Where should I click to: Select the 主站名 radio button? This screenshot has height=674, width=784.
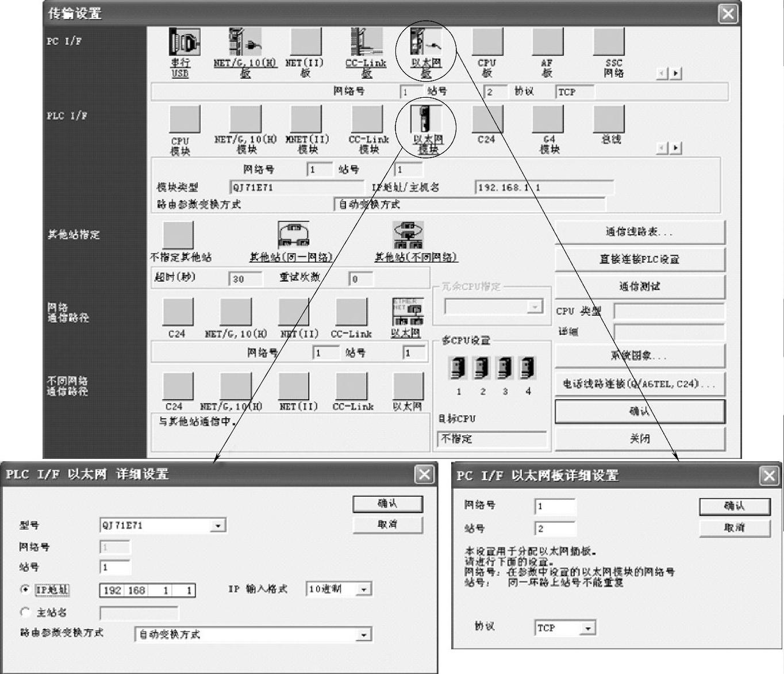click(25, 612)
